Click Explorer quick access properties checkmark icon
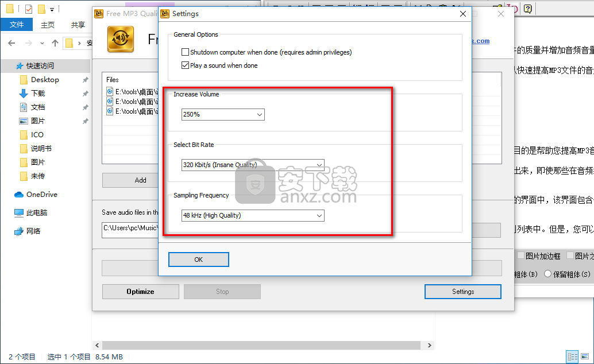This screenshot has width=594, height=364. tap(28, 9)
